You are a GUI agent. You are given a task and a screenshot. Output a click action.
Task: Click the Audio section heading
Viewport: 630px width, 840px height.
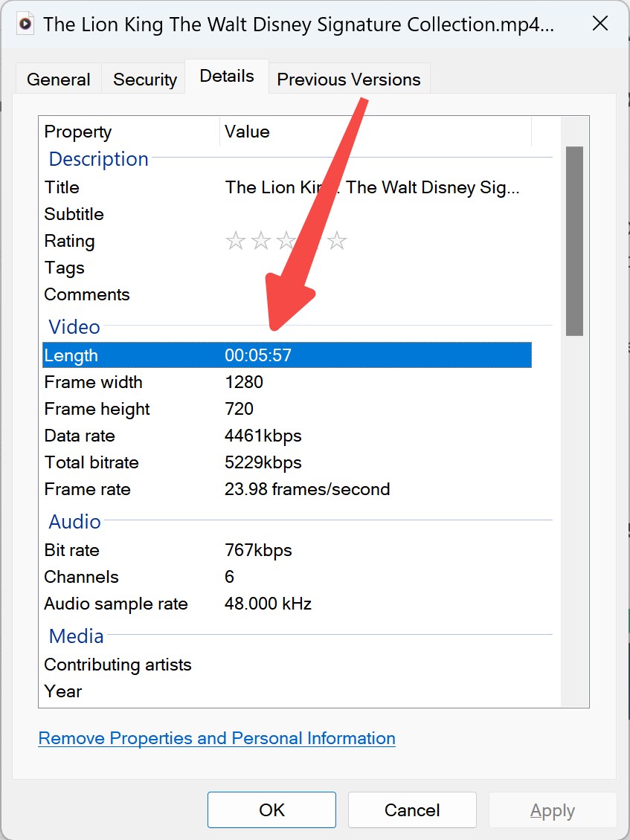click(74, 522)
